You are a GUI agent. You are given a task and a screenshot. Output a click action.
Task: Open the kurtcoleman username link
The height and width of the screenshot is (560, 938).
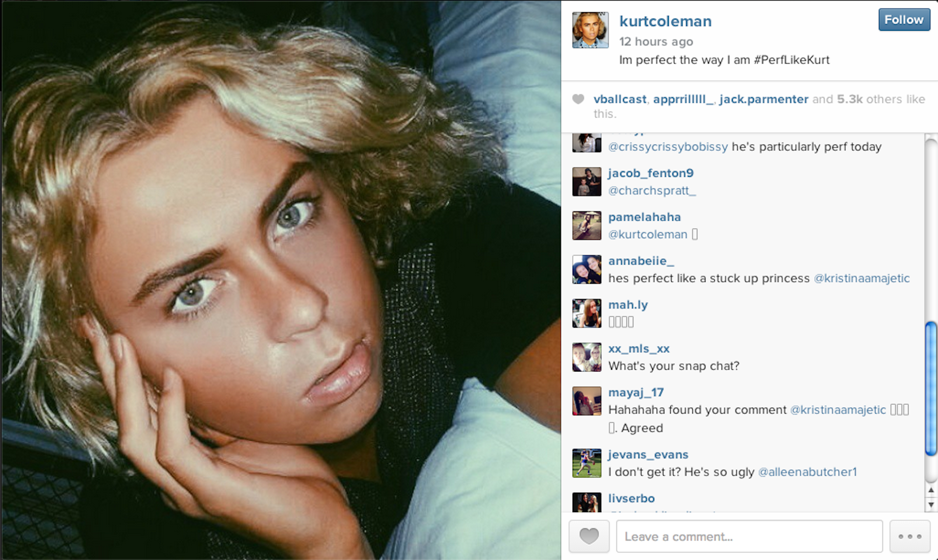665,21
